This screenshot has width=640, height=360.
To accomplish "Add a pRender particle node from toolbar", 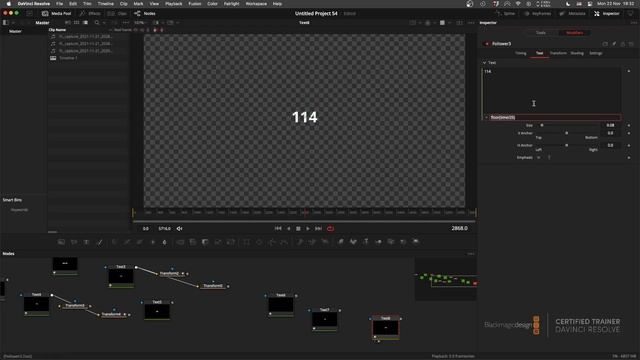I will pyautogui.click(x=325, y=242).
